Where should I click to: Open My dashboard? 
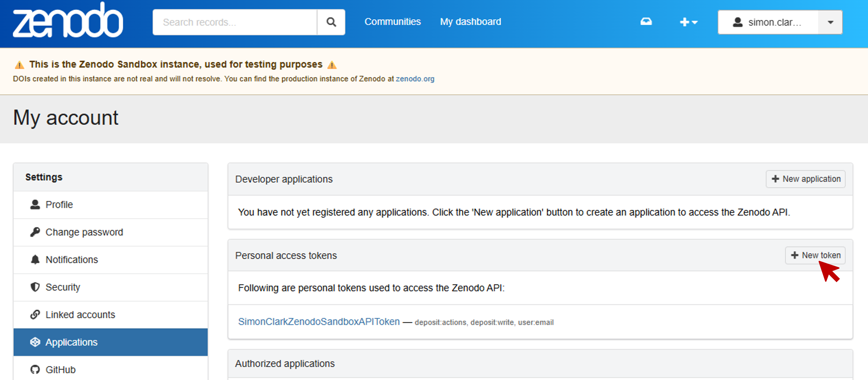point(470,22)
